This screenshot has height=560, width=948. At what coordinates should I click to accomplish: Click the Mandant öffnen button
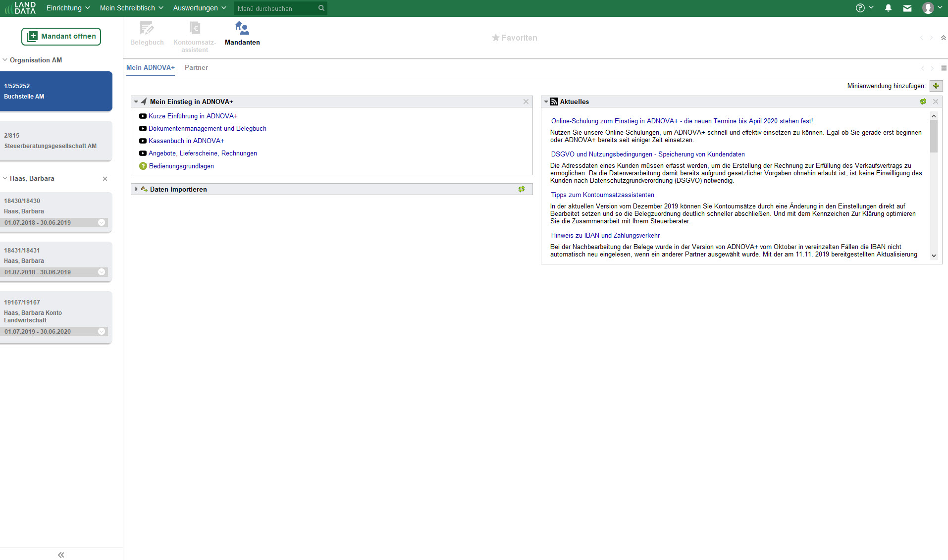point(61,36)
